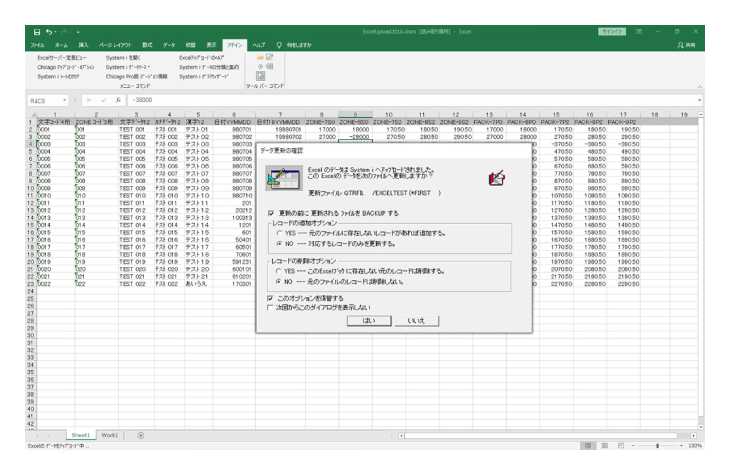Open the ホーム ribbon tab
The width and height of the screenshot is (730, 470).
61,45
